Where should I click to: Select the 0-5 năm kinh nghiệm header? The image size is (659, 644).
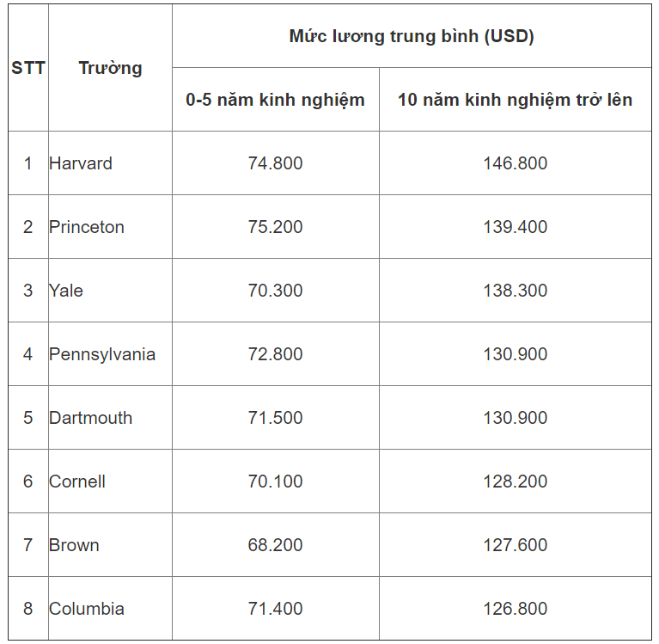coord(275,100)
